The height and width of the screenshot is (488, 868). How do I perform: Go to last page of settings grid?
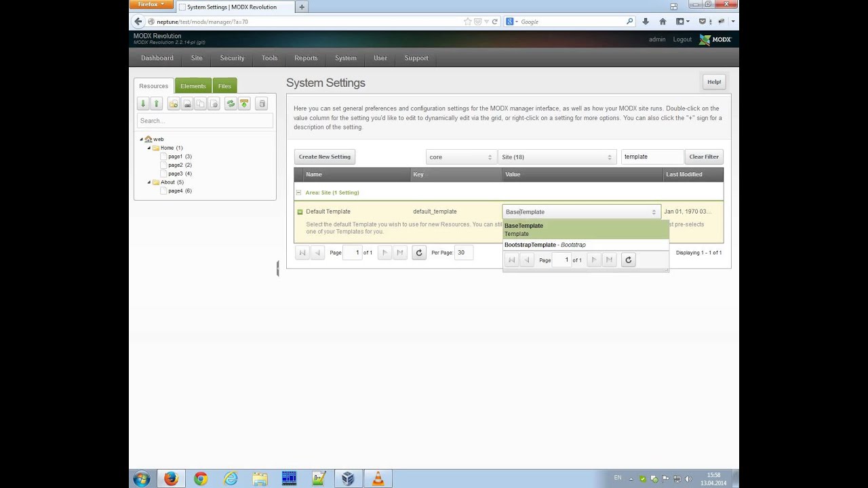click(400, 253)
